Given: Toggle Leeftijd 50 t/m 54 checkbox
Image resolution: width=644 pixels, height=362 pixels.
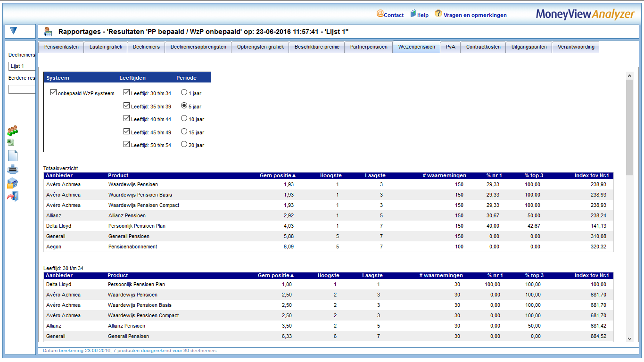Looking at the screenshot, I should (x=126, y=144).
